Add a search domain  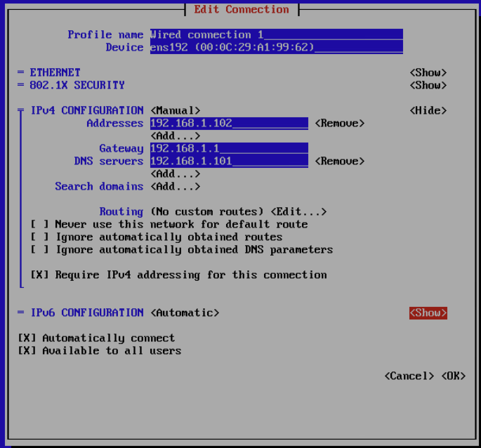click(x=176, y=187)
